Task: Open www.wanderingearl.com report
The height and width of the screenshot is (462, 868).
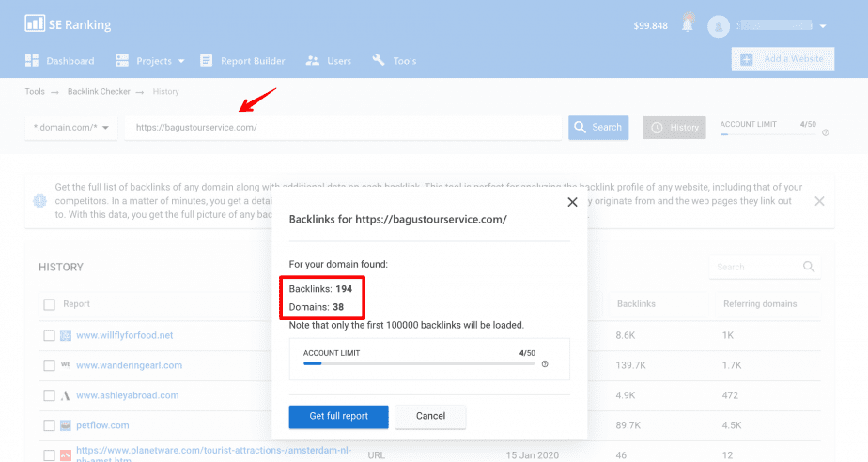Action: click(129, 365)
